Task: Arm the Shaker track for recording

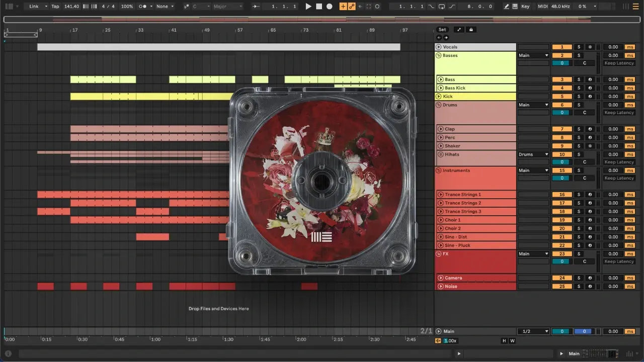Action: pos(590,146)
